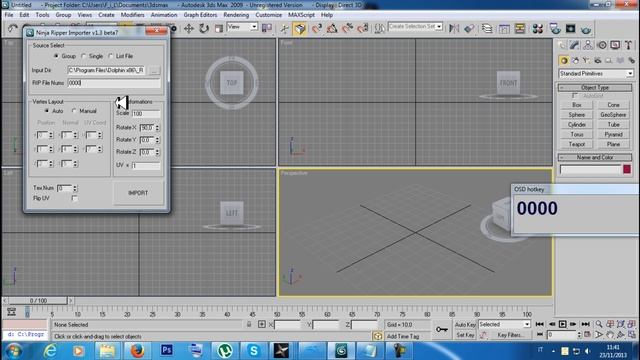Select the Scale tool in main toolbar
The width and height of the screenshot is (640, 360).
tap(219, 28)
